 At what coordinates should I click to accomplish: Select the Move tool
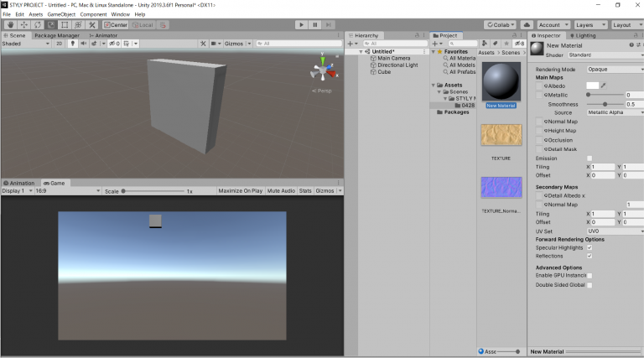click(23, 25)
